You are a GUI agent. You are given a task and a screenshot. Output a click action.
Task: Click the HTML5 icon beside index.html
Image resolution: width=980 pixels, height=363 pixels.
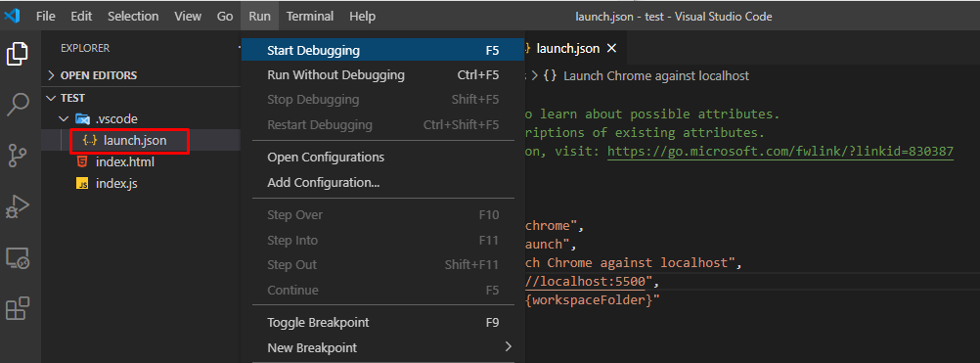82,161
